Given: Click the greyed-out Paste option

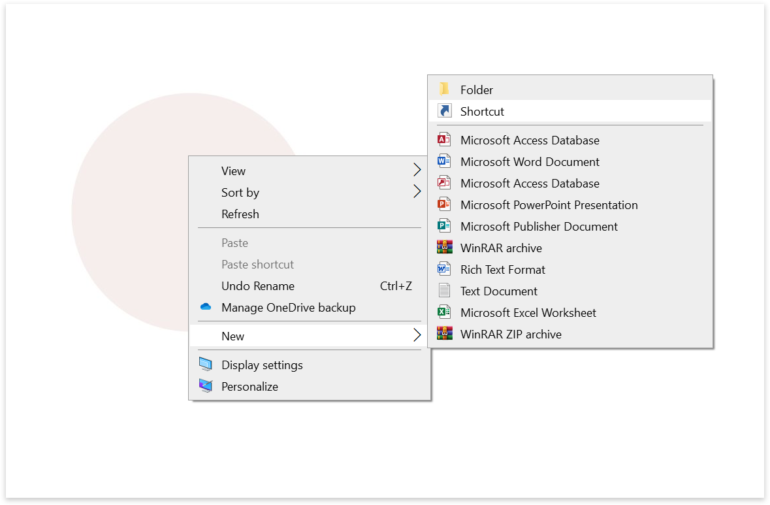Looking at the screenshot, I should click(234, 243).
